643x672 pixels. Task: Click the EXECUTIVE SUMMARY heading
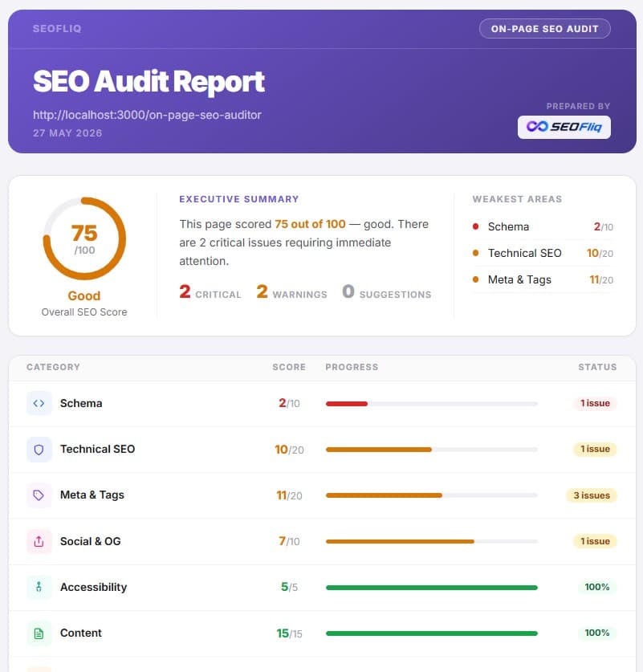(x=239, y=199)
